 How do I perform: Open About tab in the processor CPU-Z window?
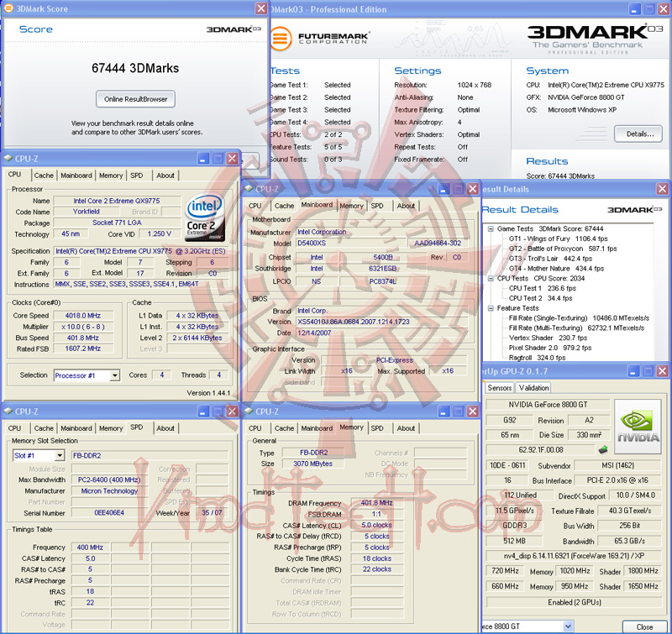click(x=165, y=176)
